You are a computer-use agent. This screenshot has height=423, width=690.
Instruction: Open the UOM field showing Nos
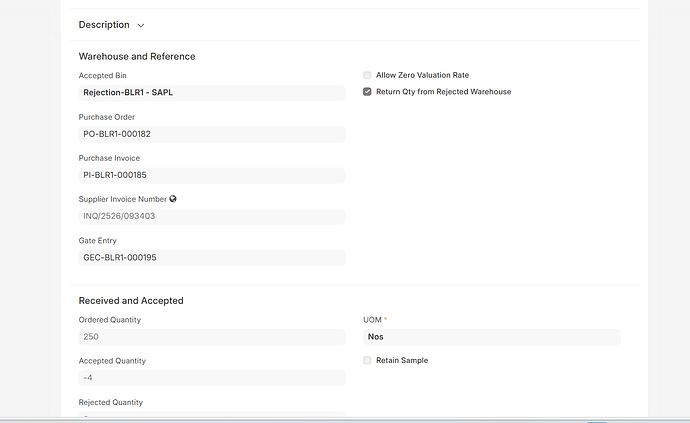pos(491,337)
